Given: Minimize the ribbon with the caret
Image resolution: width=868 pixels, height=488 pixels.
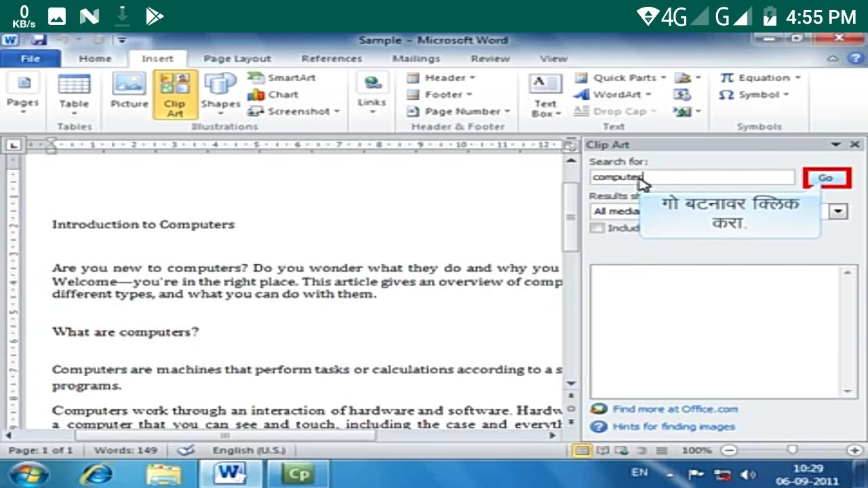Looking at the screenshot, I should click(x=833, y=59).
